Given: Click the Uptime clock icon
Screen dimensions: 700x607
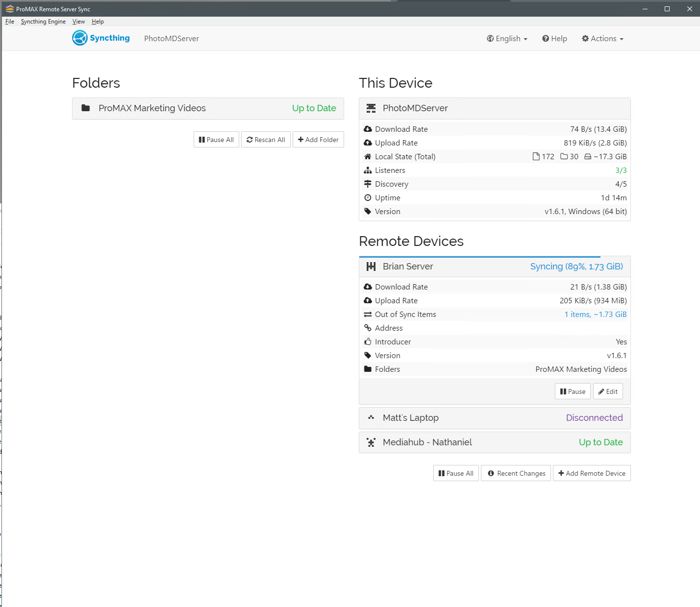Looking at the screenshot, I should (x=368, y=197).
